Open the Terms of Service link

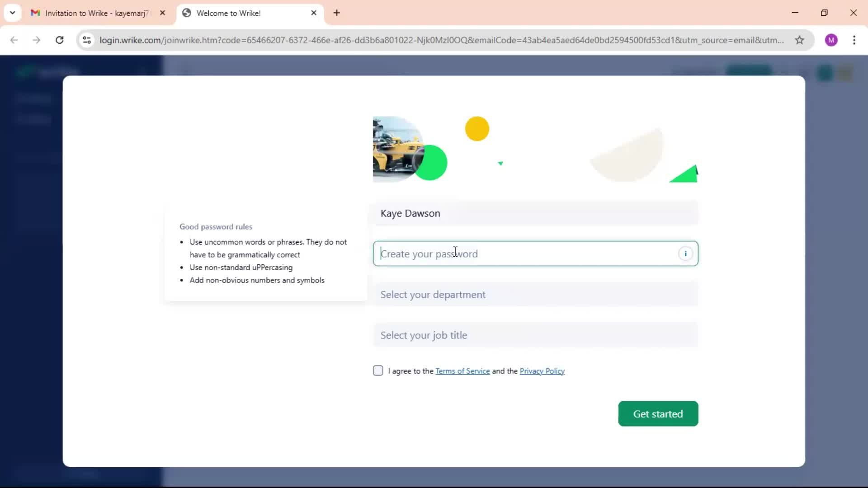point(462,371)
